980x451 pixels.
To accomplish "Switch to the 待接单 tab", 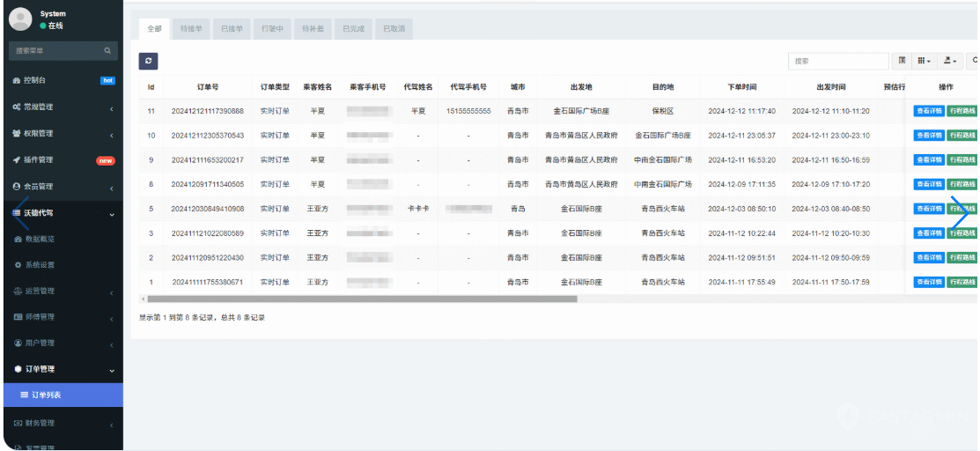I will click(x=190, y=29).
